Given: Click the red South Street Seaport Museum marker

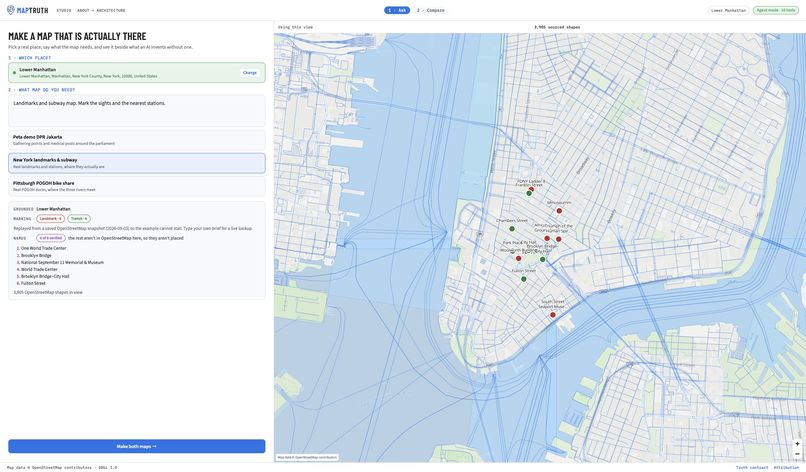Looking at the screenshot, I should click(553, 315).
